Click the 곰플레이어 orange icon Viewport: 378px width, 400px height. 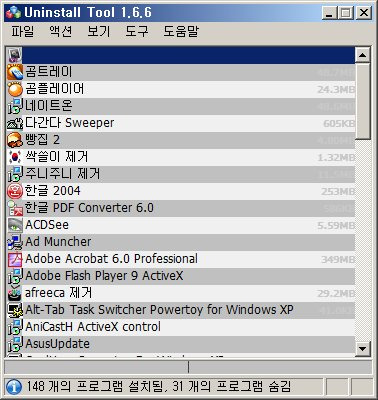coord(15,89)
